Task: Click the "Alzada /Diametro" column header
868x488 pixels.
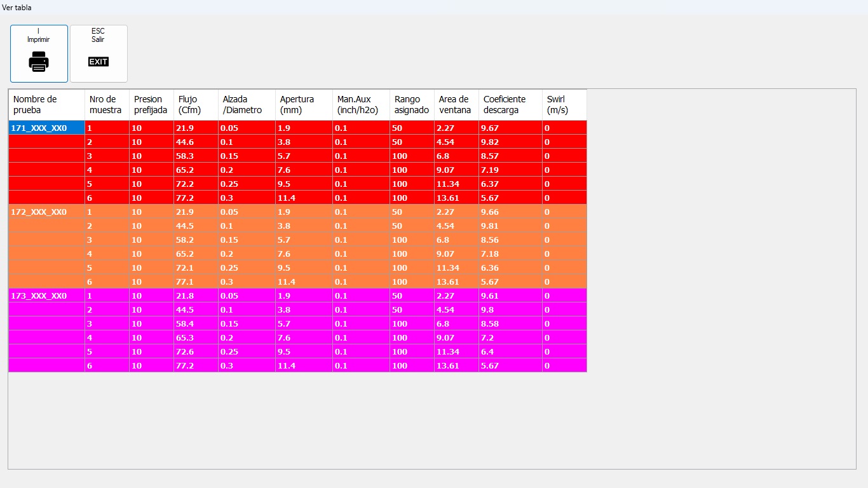Action: click(247, 105)
